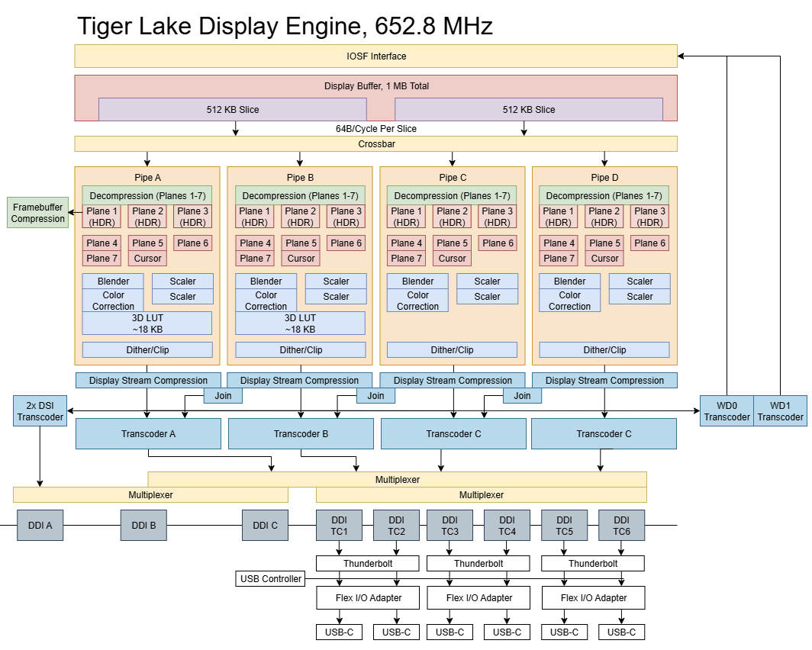Click Plane 5 in Pipe B
This screenshot has height=650, width=812.
click(x=301, y=243)
